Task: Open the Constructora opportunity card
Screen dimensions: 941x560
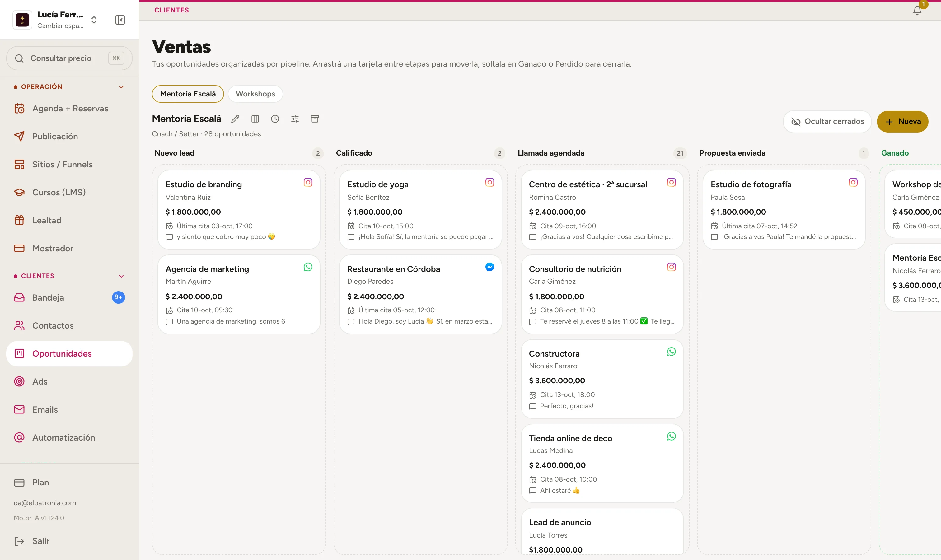Action: pos(602,379)
